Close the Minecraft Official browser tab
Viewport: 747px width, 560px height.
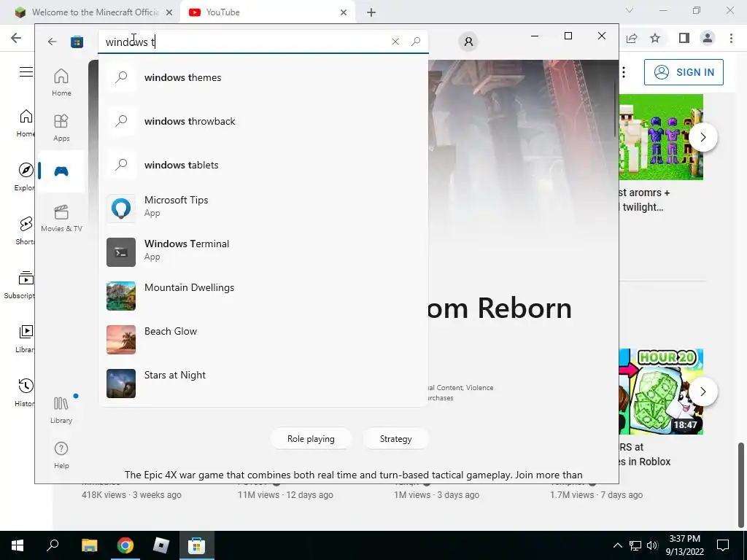169,13
